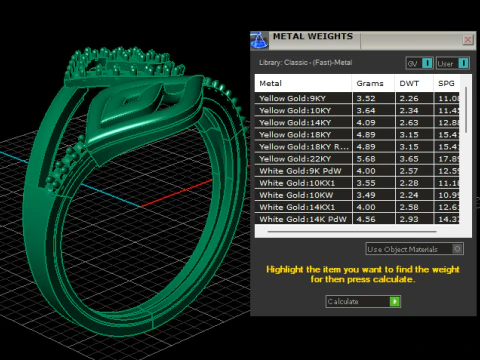The height and width of the screenshot is (360, 480).
Task: Select the Yellow Gold:22KY row
Action: [x=357, y=159]
